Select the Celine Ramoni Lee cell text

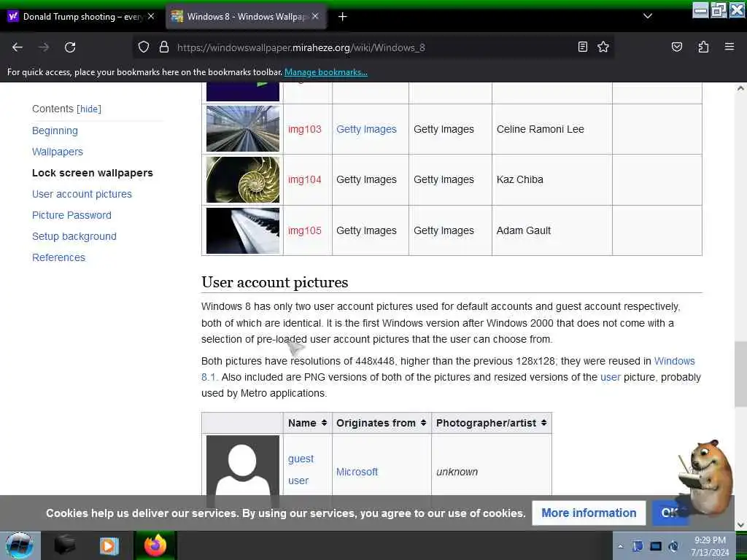[541, 130]
